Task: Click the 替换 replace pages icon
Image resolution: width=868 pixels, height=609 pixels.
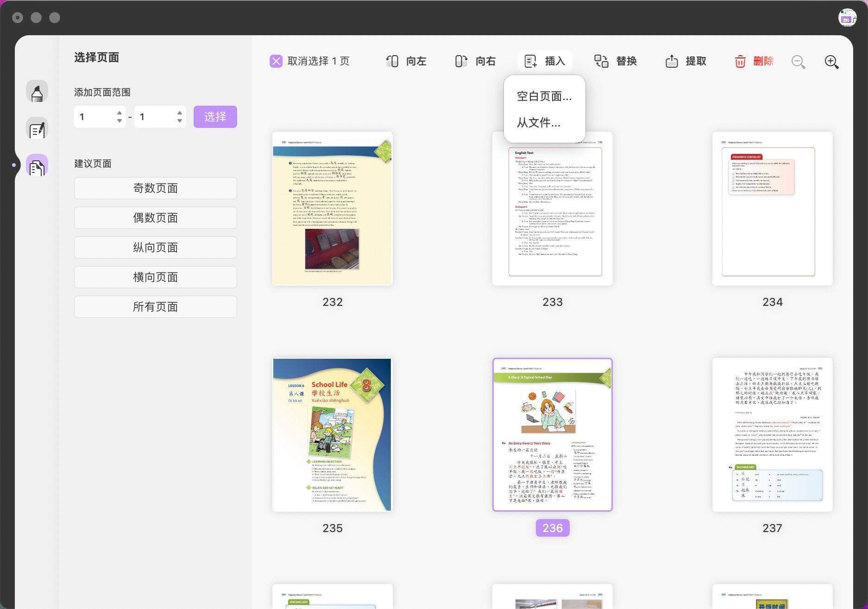Action: 601,61
